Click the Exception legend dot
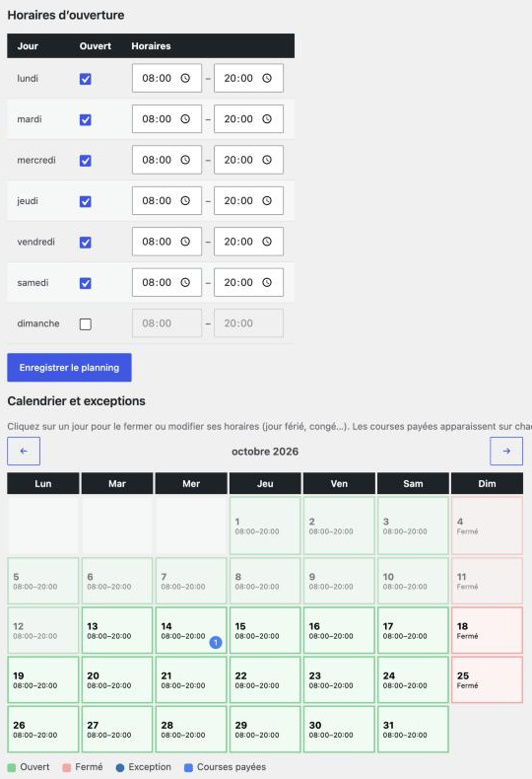 click(119, 767)
